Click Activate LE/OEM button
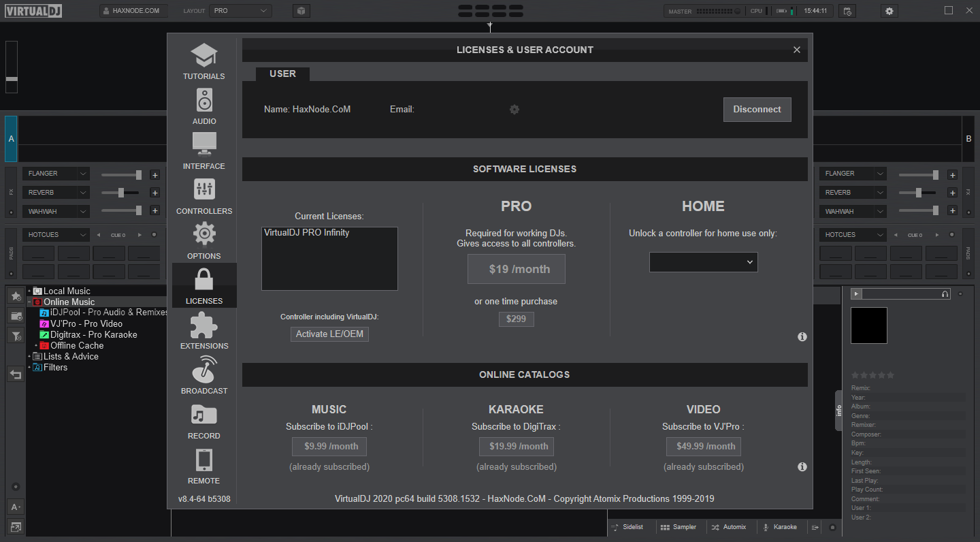Viewport: 980px width, 542px height. (329, 334)
